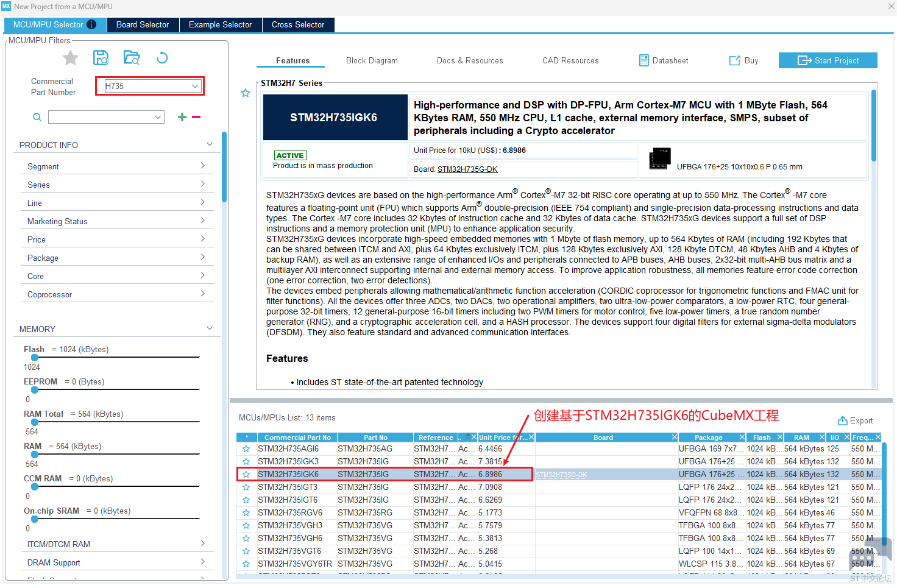
Task: Switch to the Example Selector tab
Action: [220, 24]
